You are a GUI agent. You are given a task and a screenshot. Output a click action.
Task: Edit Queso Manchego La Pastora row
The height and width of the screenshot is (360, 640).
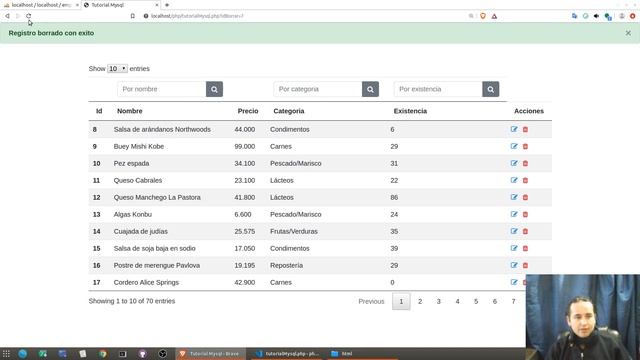coord(514,197)
